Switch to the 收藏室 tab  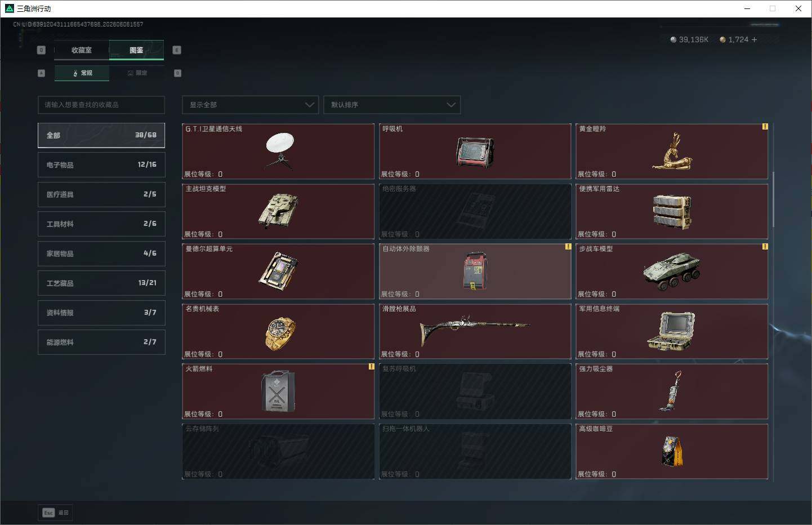click(x=82, y=50)
